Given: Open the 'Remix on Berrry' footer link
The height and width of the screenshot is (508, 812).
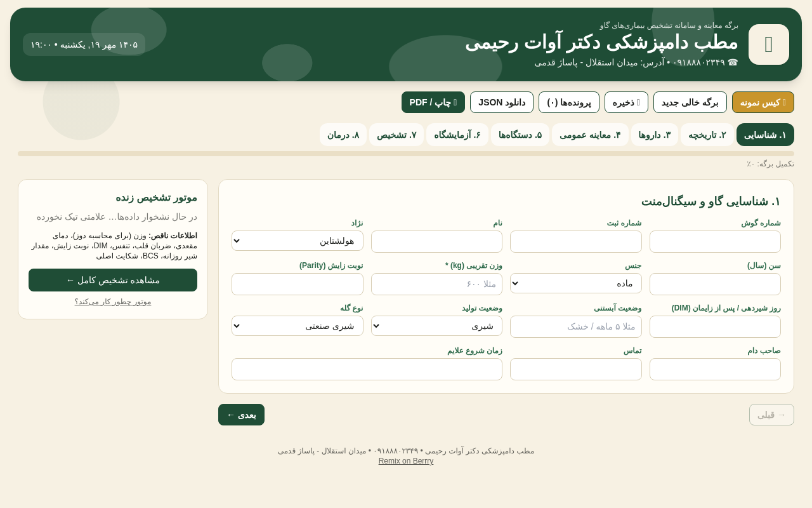Looking at the screenshot, I should (x=406, y=461).
